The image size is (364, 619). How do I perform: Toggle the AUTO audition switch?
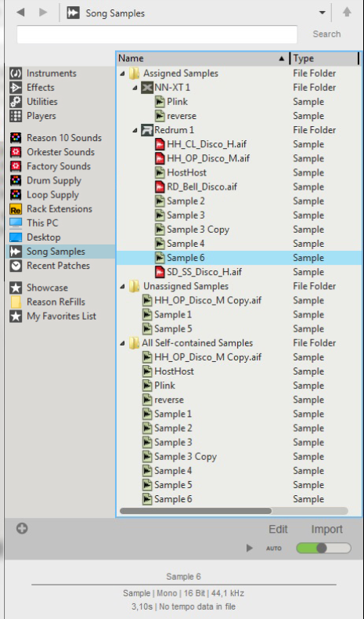(x=323, y=548)
